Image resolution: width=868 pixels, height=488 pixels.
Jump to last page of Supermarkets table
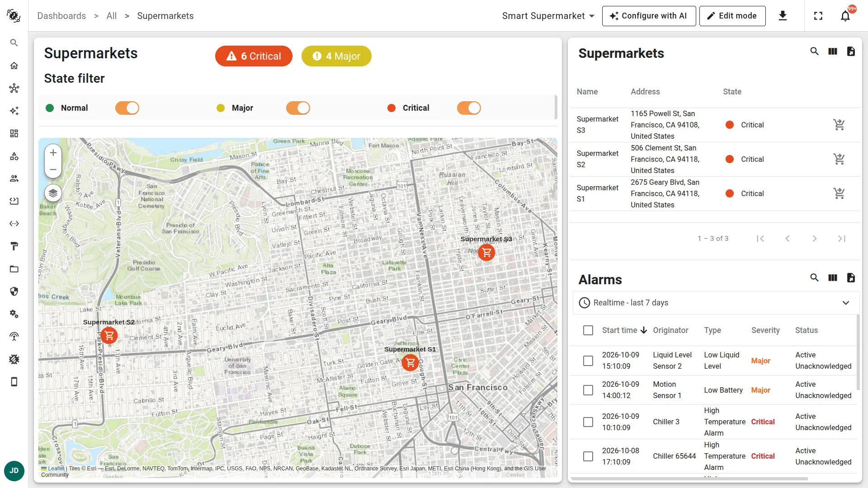(x=841, y=239)
